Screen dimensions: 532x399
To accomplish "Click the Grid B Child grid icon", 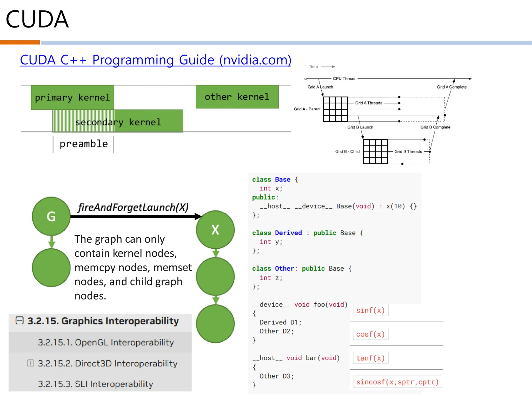I will click(375, 151).
